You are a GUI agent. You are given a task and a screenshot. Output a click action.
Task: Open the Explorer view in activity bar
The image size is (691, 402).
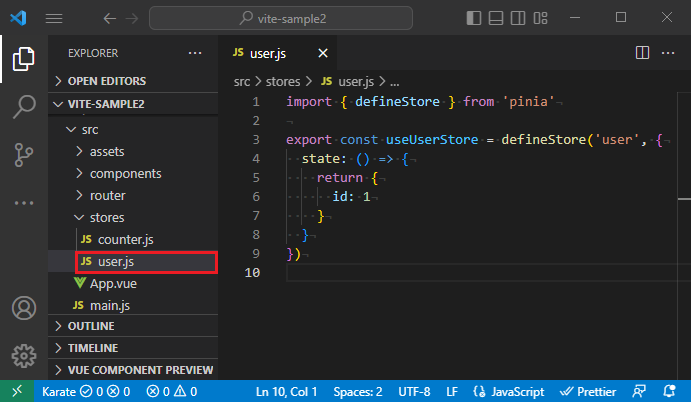coord(23,59)
